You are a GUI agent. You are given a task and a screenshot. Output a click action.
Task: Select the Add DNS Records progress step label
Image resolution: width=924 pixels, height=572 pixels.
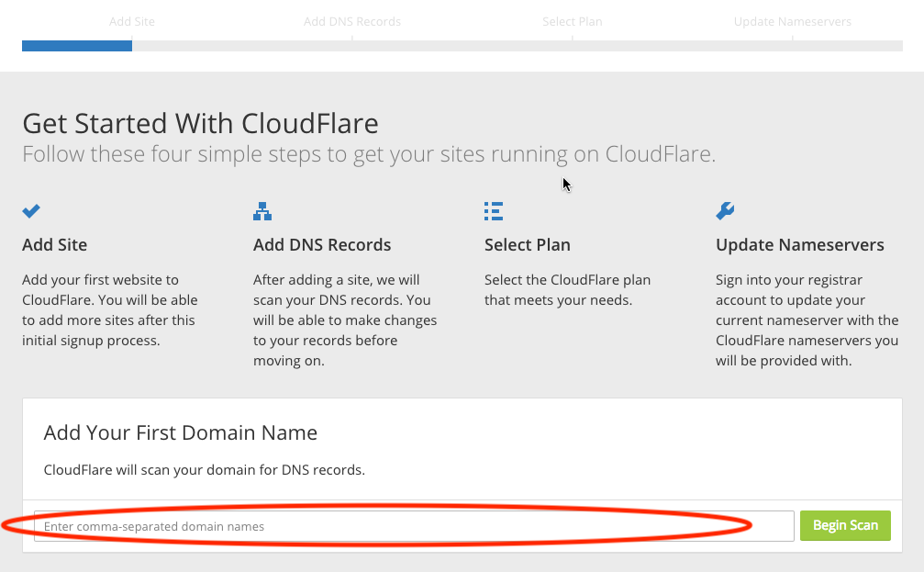(351, 22)
